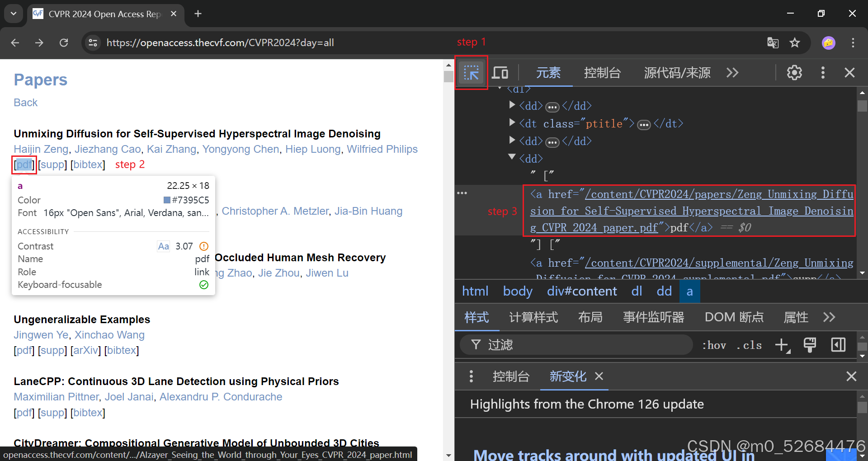This screenshot has height=461, width=868.
Task: Collapse the expanded dd node
Action: 512,157
